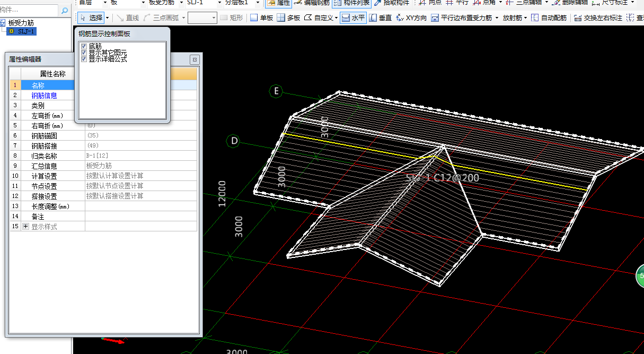644x354 pixels.
Task: Toggle the 显示其它图元 checkbox
Action: [x=84, y=53]
